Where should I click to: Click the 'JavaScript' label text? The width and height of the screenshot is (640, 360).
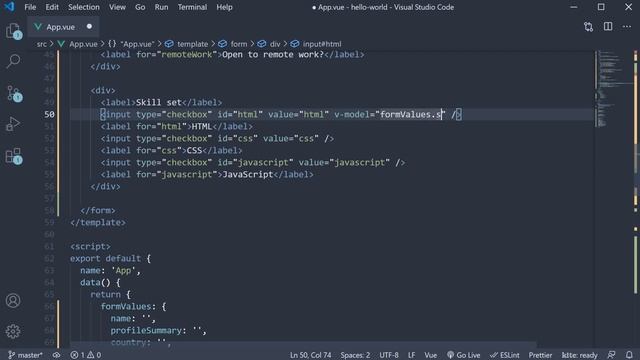coord(248,175)
